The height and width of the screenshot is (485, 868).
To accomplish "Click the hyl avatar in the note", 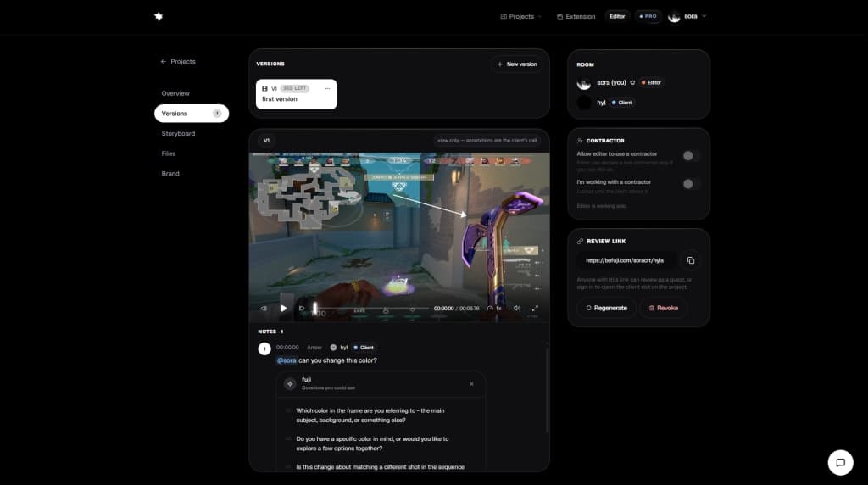I will point(333,348).
